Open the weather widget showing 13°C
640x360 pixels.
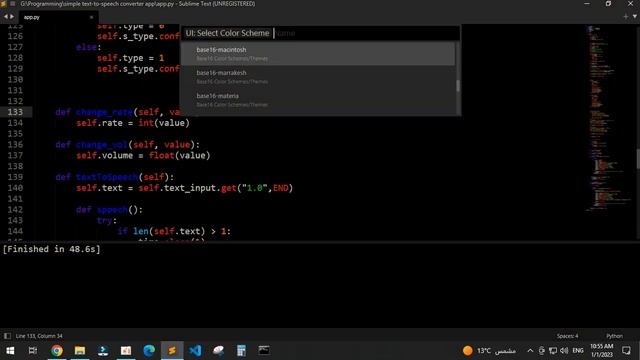tap(489, 351)
